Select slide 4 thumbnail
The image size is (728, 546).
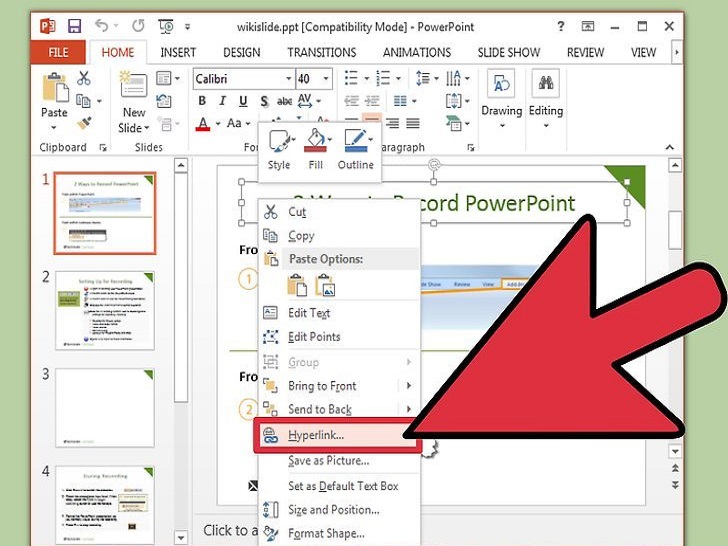(x=105, y=505)
